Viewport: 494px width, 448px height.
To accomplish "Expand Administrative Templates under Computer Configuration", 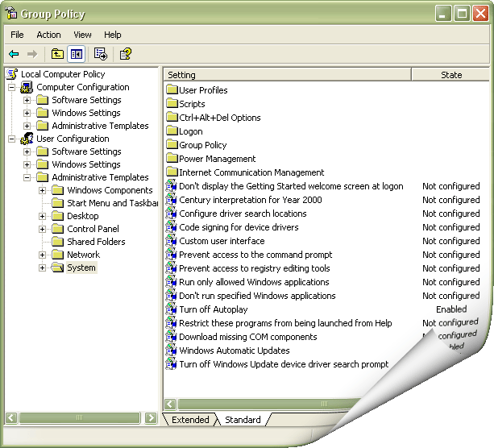I will [27, 126].
